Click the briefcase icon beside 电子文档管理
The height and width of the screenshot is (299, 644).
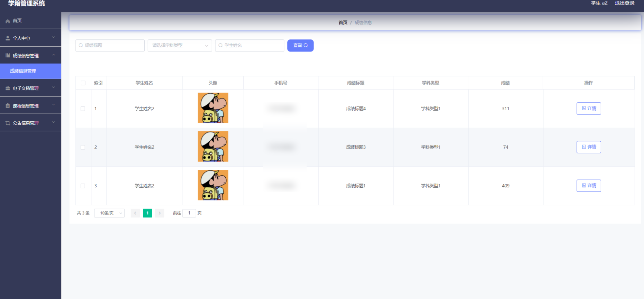pos(8,88)
